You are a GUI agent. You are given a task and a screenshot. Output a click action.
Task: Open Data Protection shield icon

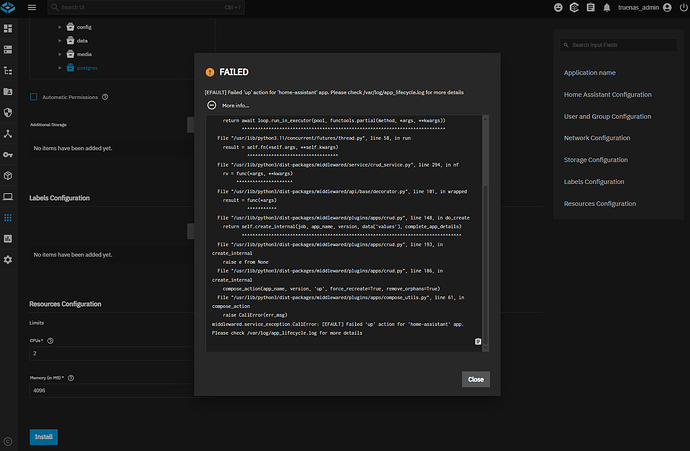8,113
